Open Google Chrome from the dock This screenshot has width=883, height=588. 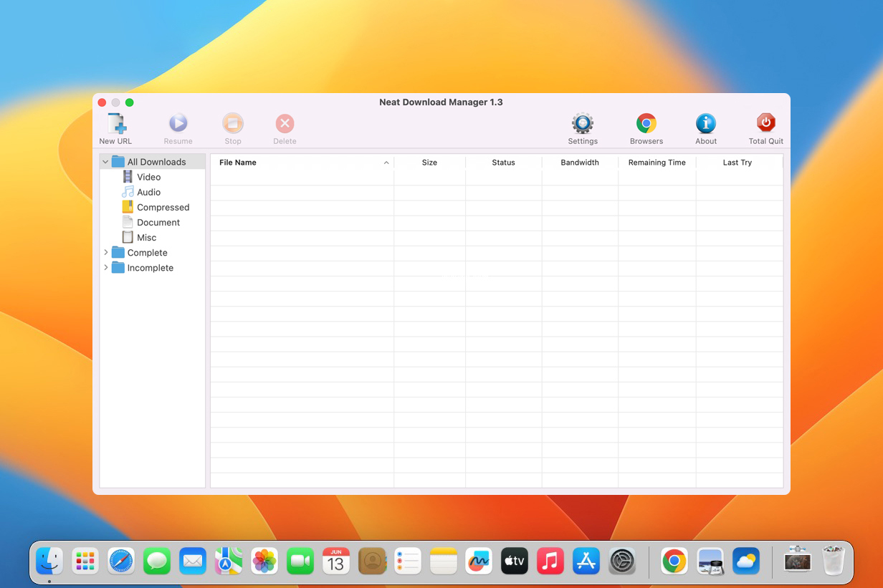pyautogui.click(x=674, y=561)
